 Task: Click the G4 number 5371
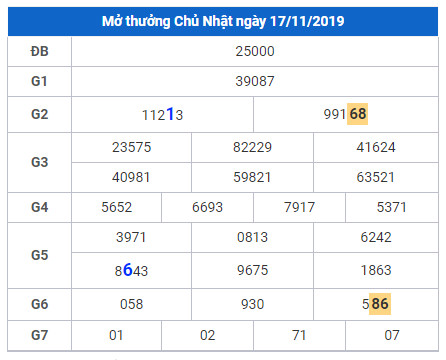(x=392, y=207)
